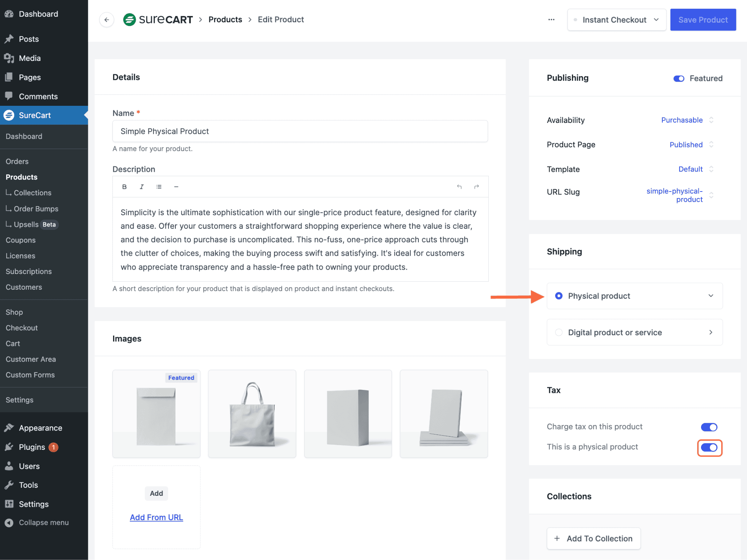Click the Save Product button
Image resolution: width=747 pixels, height=560 pixels.
[703, 20]
